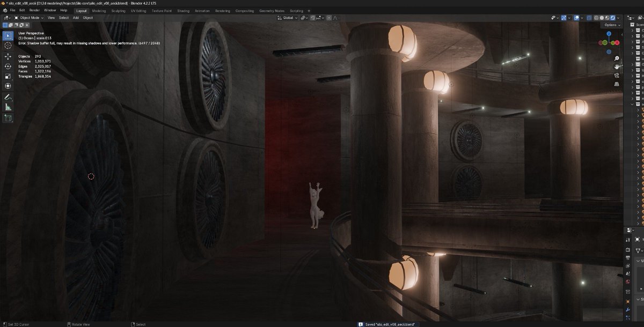Open the overlays options dropdown arrow

coord(582,18)
